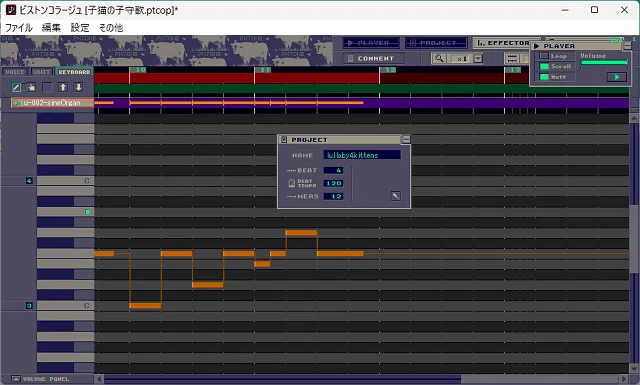Click the highest orange note block
The width and height of the screenshot is (640, 385).
[x=301, y=233]
